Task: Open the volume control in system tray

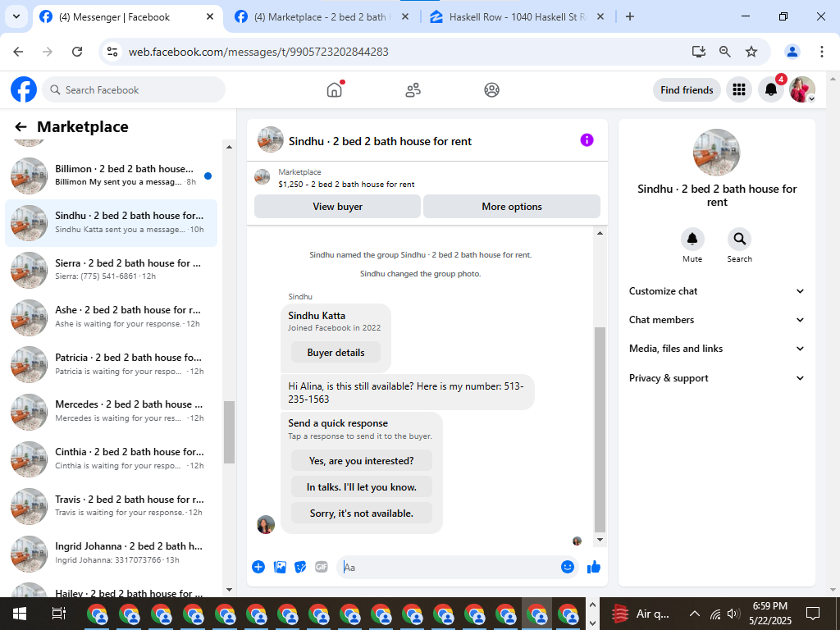Action: click(x=733, y=614)
